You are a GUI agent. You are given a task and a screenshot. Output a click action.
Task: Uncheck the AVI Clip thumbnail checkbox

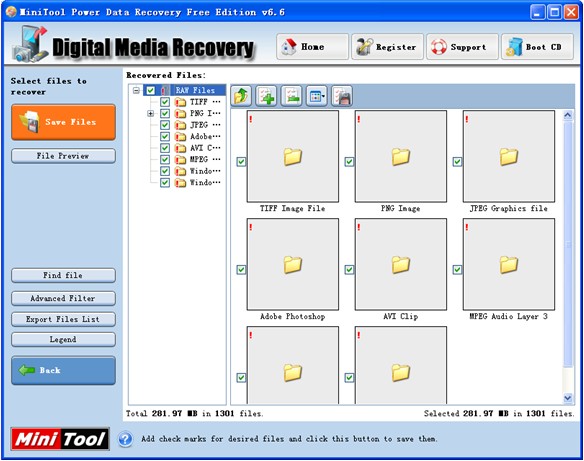pyautogui.click(x=349, y=270)
